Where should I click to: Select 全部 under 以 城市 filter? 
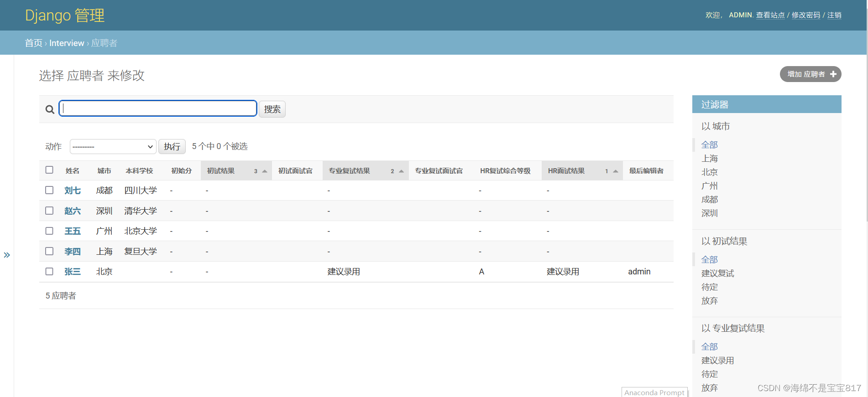(710, 145)
